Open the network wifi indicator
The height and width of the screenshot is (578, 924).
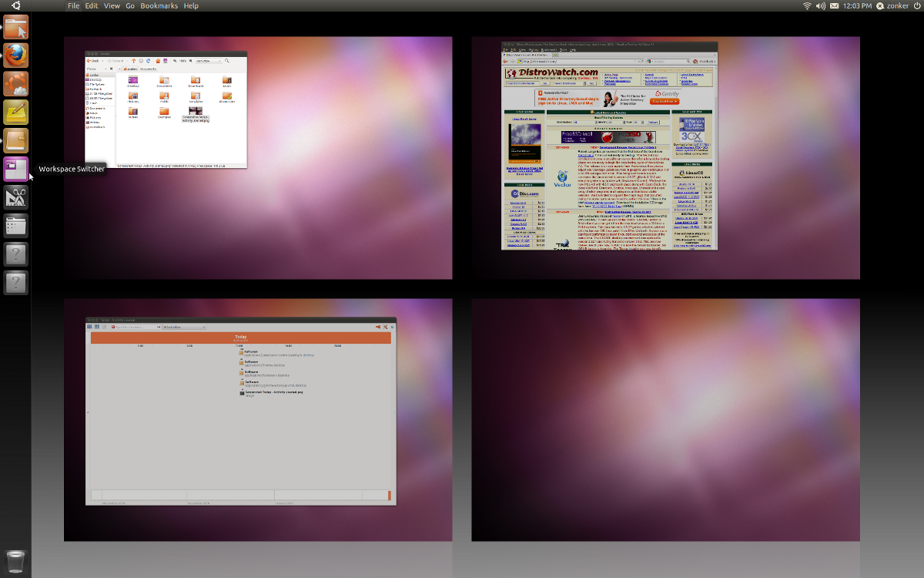[807, 5]
